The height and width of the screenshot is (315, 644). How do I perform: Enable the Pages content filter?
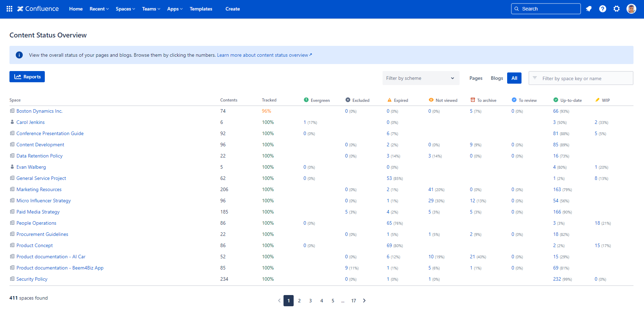476,78
